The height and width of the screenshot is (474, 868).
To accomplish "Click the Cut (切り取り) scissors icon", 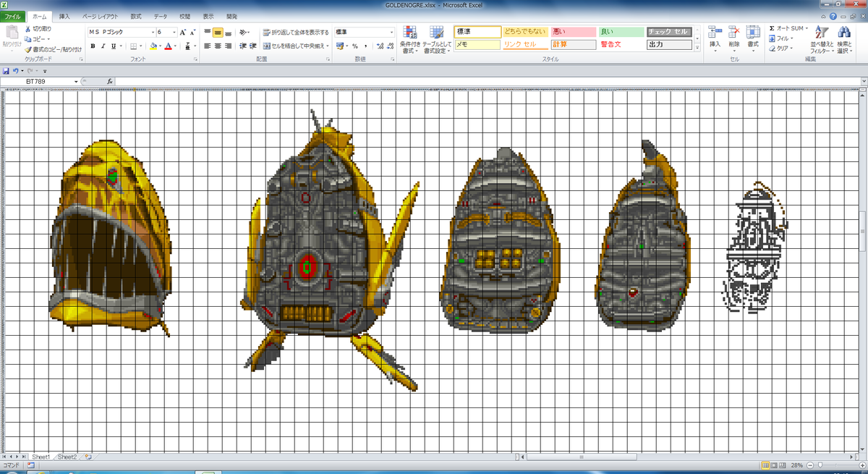I will [x=28, y=29].
